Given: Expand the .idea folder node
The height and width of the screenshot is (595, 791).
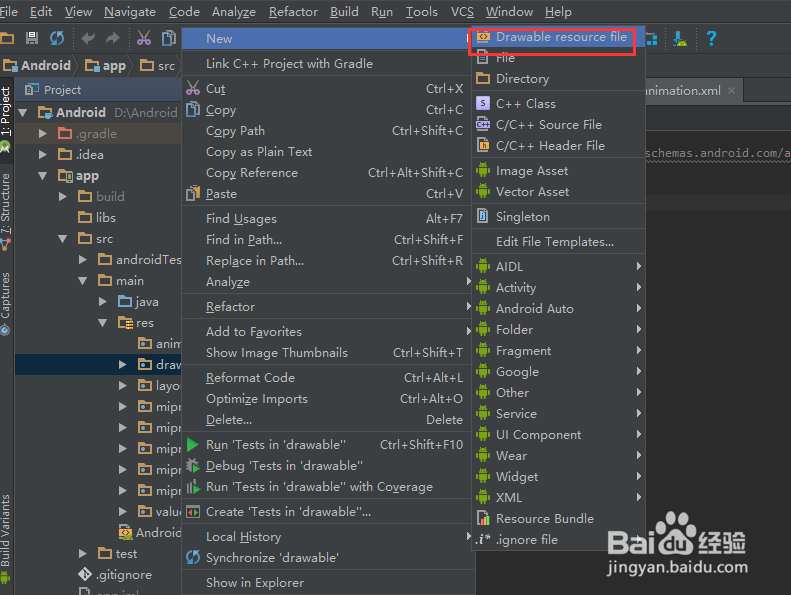Looking at the screenshot, I should pyautogui.click(x=43, y=154).
